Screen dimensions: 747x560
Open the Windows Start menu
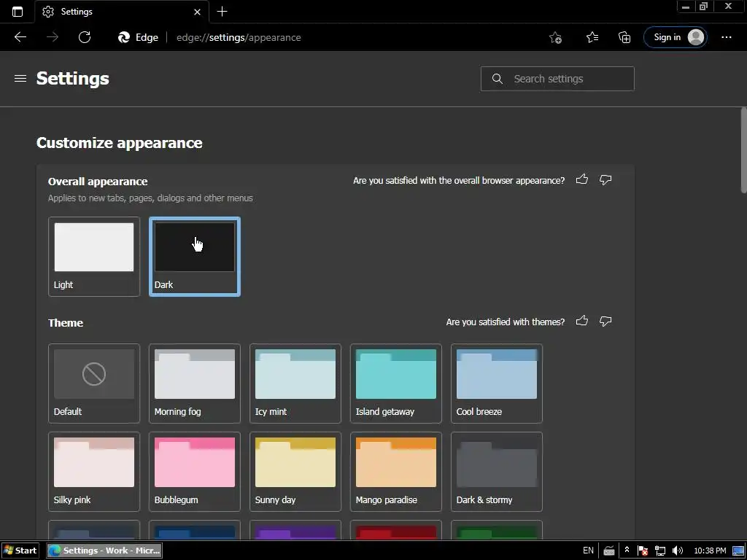coord(20,551)
